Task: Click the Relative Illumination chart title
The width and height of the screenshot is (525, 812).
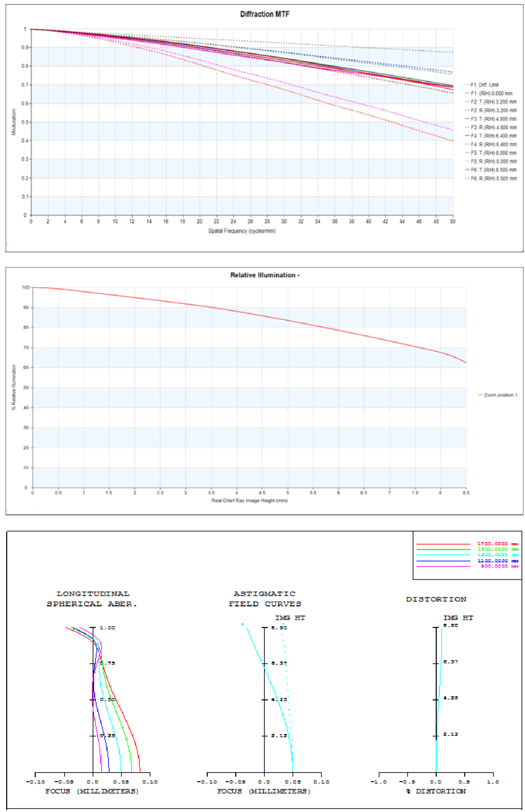Action: (x=265, y=275)
